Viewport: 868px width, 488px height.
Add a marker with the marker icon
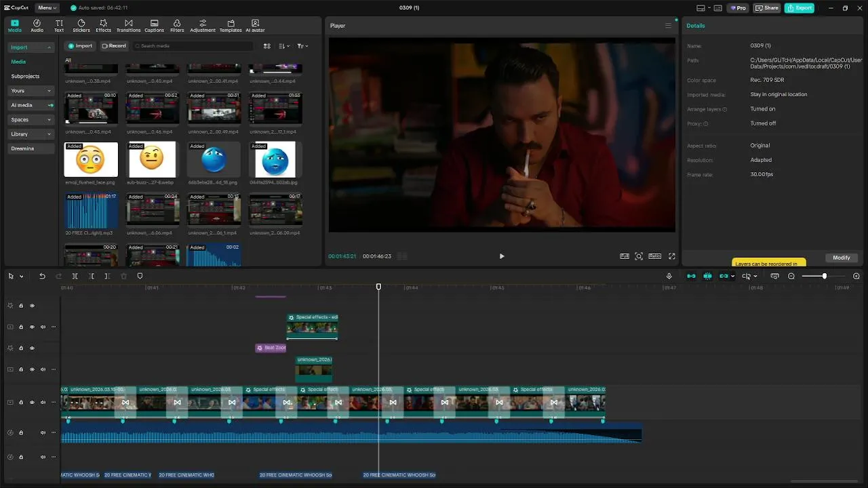[x=140, y=276]
